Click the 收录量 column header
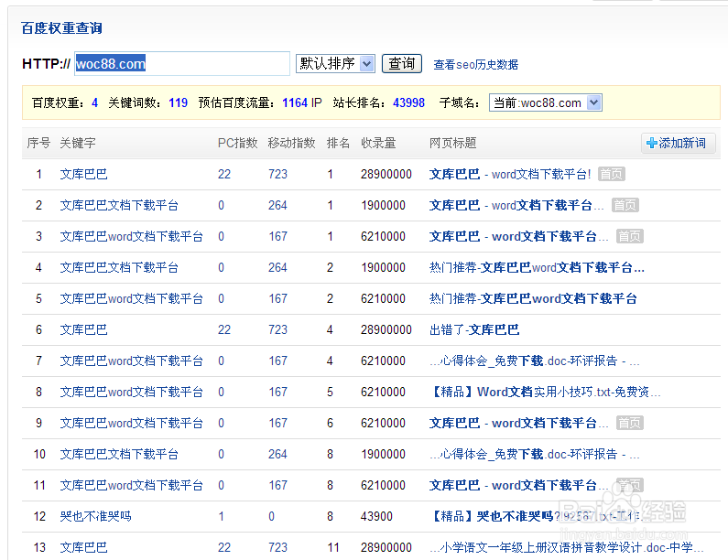 (378, 143)
